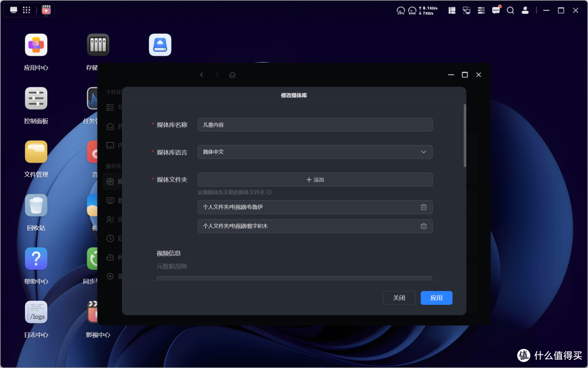Open the message notifications icon with red dot
Screen dimensions: 588x368
[496, 10]
